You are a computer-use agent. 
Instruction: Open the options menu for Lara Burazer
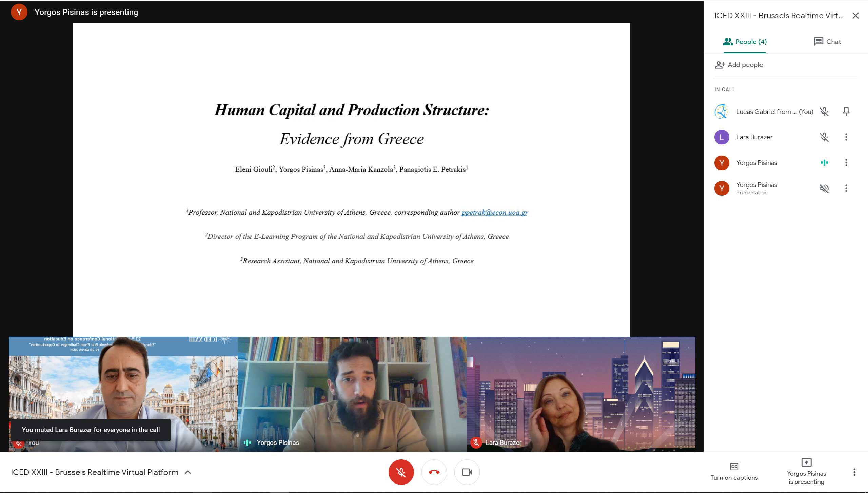click(846, 137)
